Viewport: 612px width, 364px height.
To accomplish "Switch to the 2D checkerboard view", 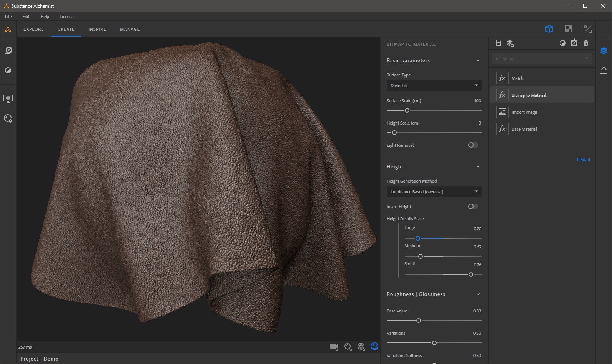I will [x=568, y=29].
